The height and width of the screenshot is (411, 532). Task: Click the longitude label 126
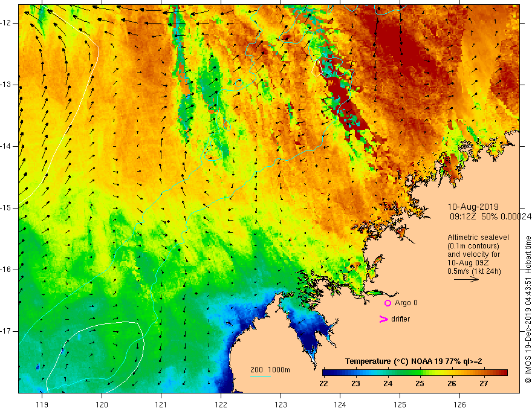coord(459,404)
